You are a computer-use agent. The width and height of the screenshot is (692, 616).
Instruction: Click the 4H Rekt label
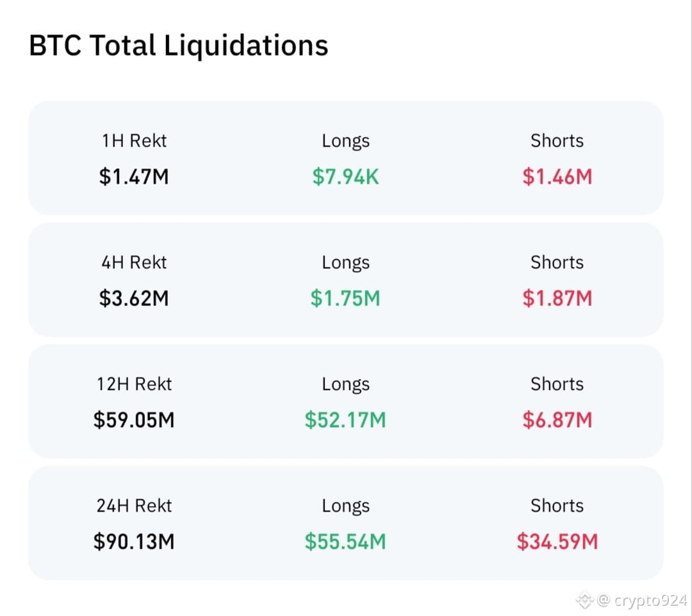tap(134, 263)
